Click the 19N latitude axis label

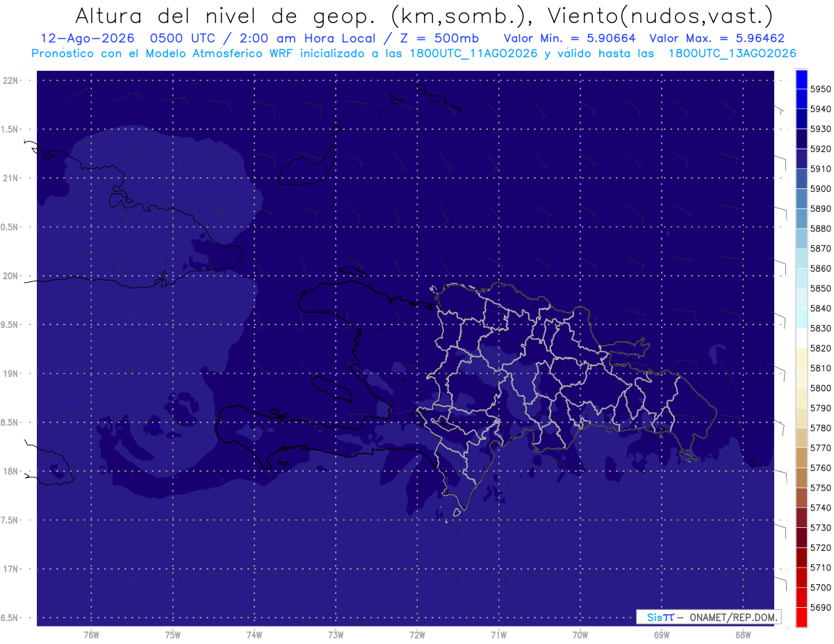tap(10, 374)
